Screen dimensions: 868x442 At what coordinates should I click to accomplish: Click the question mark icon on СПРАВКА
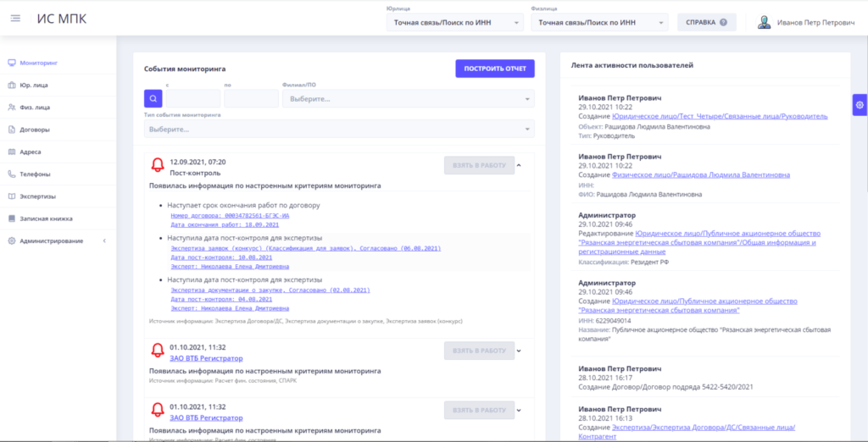click(723, 23)
